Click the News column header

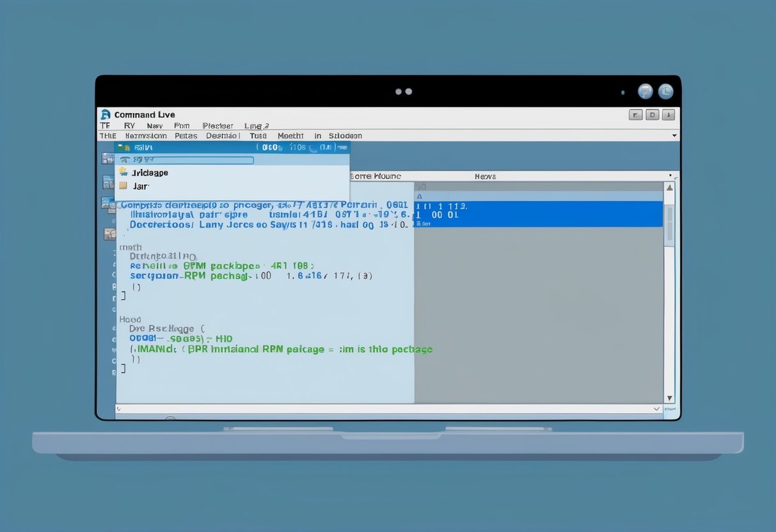click(485, 176)
